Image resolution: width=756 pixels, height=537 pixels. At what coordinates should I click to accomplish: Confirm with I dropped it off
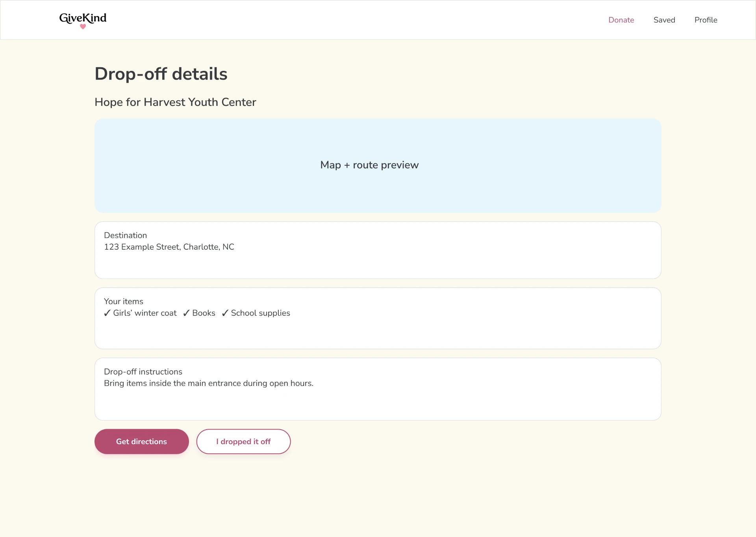click(243, 441)
